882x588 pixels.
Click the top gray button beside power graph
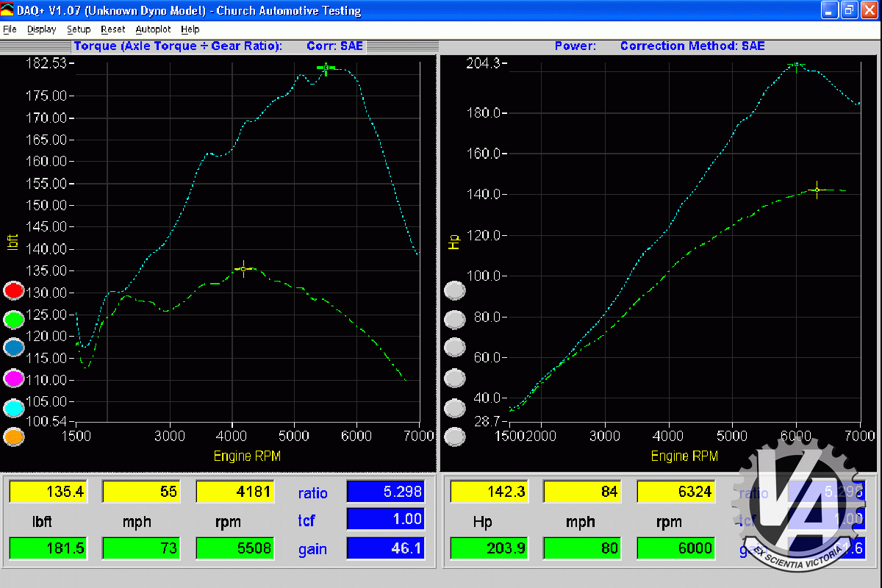456,290
